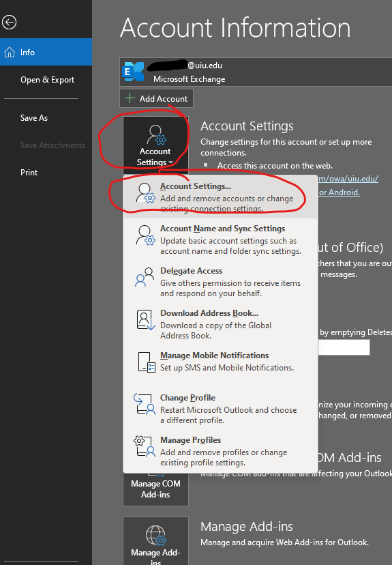Select Print in the sidebar
Viewport: 392px width, 565px height.
click(29, 172)
